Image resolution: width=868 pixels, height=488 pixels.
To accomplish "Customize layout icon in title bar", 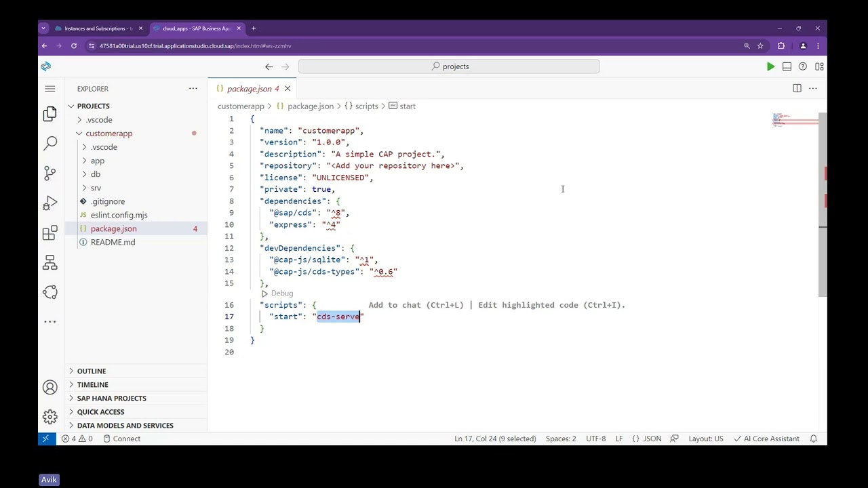I will (819, 66).
